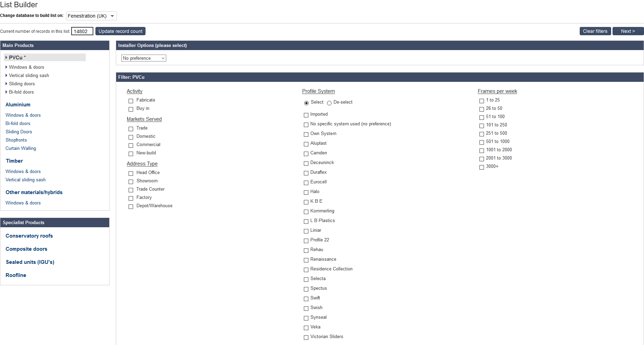Check the Veka profile system
Image resolution: width=644 pixels, height=345 pixels.
(x=306, y=327)
